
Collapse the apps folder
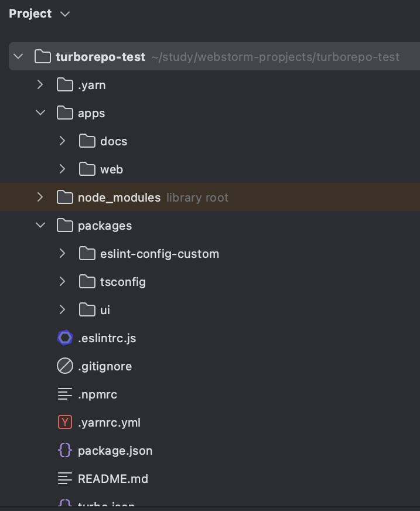point(40,113)
